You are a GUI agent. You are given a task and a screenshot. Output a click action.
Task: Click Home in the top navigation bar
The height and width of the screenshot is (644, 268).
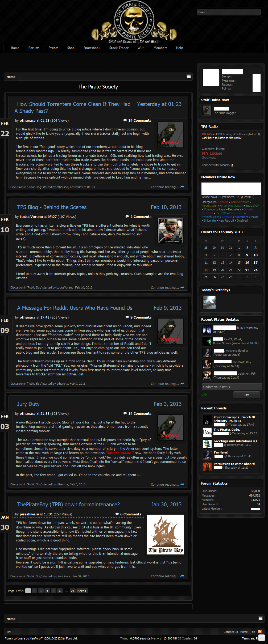(15, 48)
